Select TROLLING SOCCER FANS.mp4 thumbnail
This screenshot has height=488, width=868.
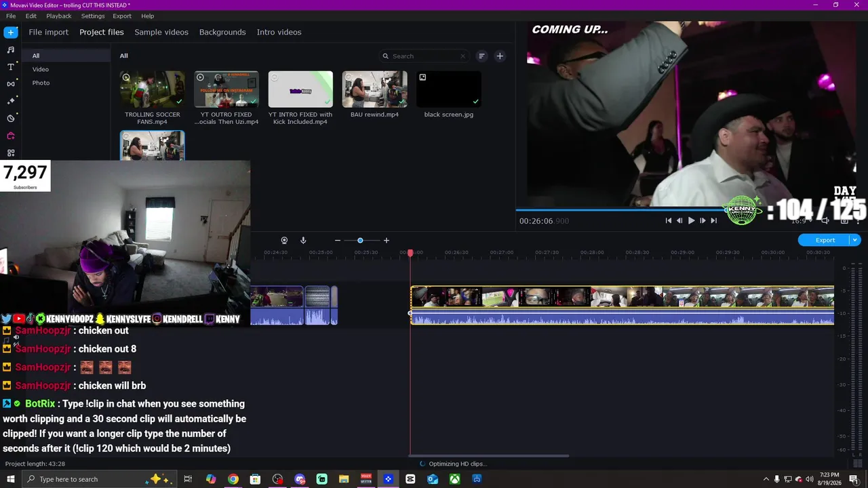(152, 89)
